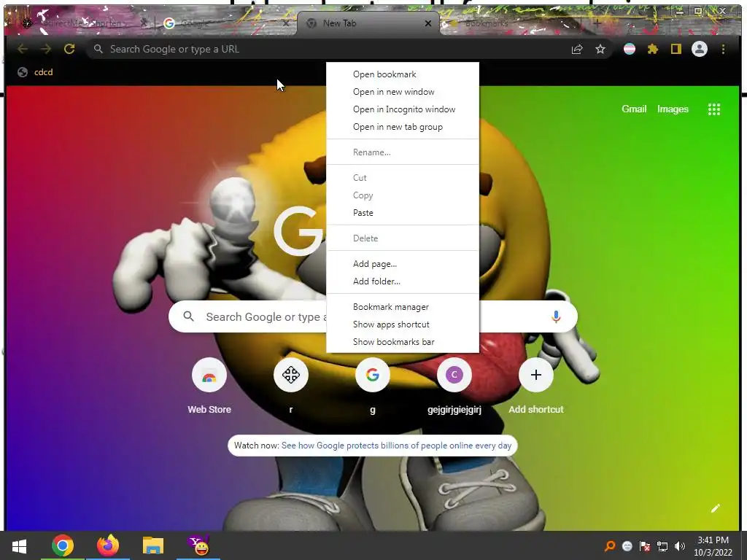
Task: Click the share this page icon
Action: (577, 49)
